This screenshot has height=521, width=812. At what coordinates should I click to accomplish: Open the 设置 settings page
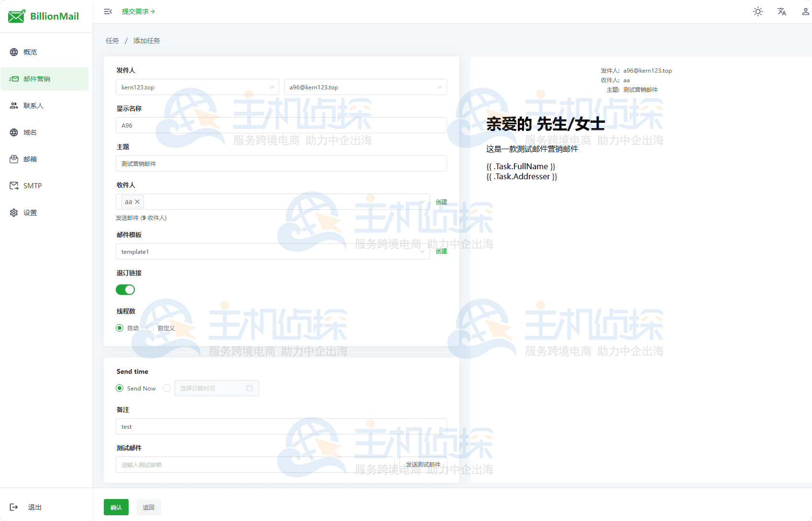(x=30, y=212)
